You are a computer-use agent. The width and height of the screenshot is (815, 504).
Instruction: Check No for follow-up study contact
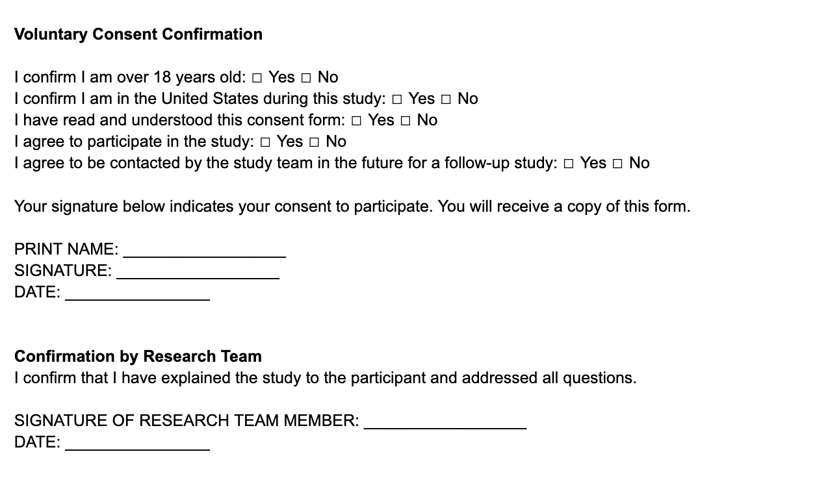pos(617,164)
